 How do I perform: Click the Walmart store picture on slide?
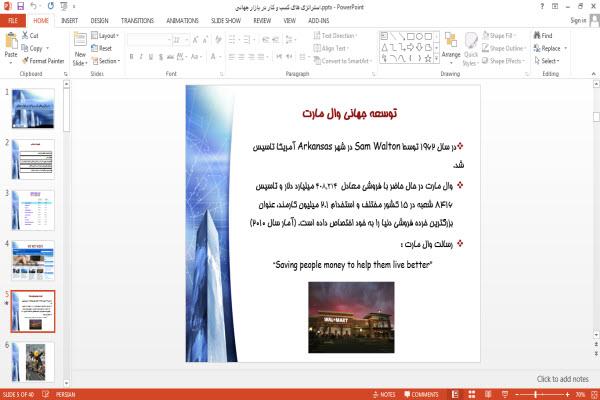[351, 317]
